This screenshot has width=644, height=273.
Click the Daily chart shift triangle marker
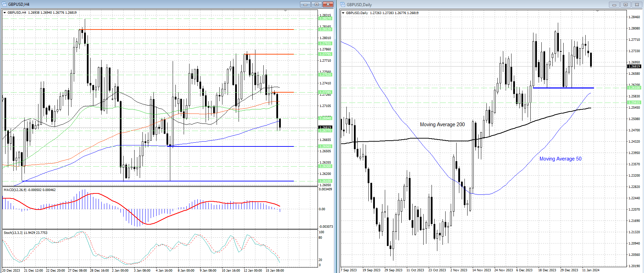pos(597,11)
